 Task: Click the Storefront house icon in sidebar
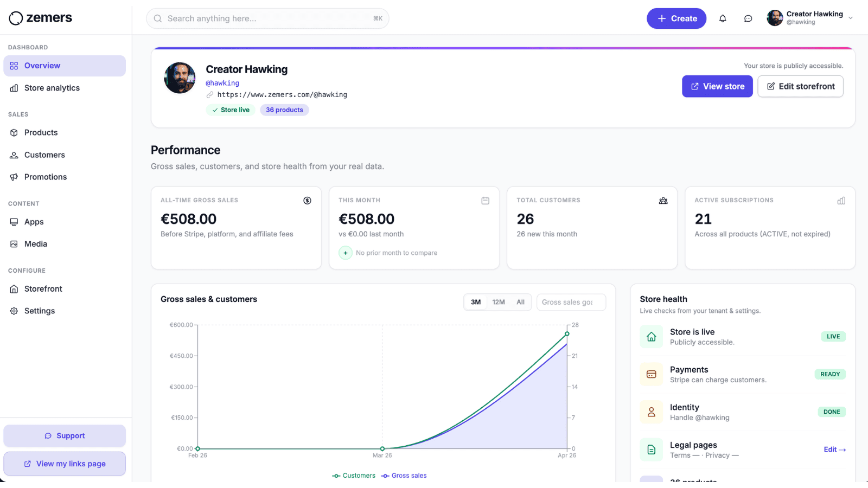click(x=14, y=289)
